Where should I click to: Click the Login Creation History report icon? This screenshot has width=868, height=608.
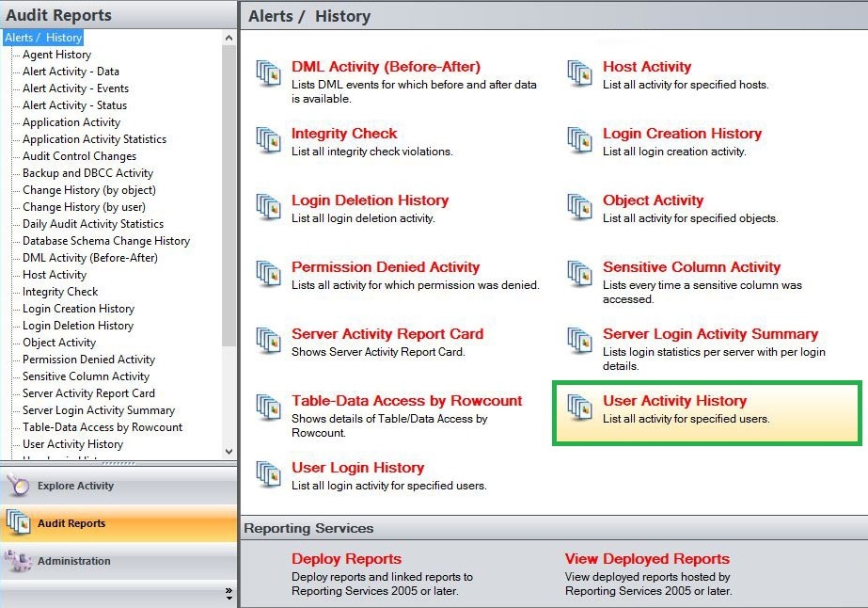click(579, 139)
